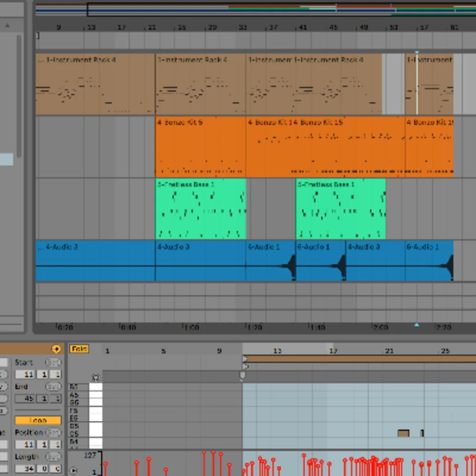This screenshot has height=476, width=476.
Task: Click bar 21 on the arrangement beat ruler
Action: point(151,27)
